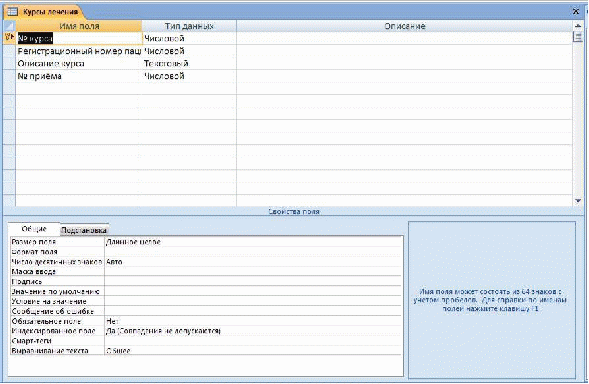Screen dimensions: 589x384
Task: Open the Общие properties tab
Action: pyautogui.click(x=34, y=229)
